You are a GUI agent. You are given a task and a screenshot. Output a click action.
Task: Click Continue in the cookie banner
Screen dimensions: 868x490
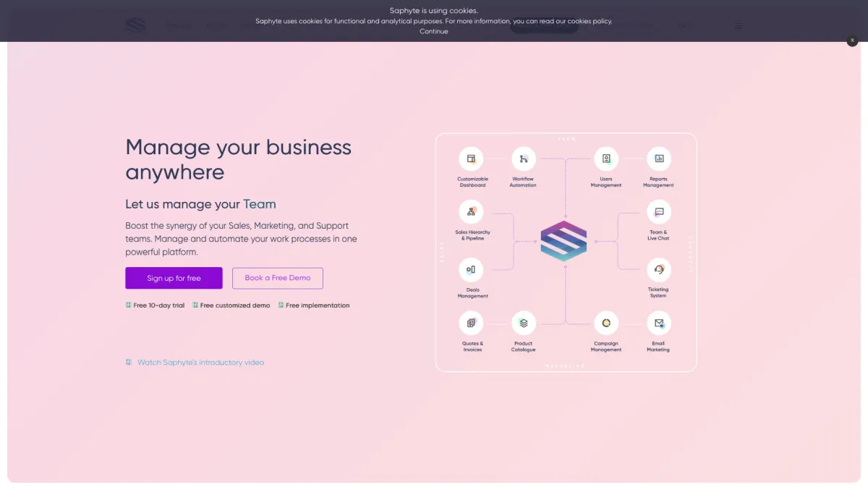[x=433, y=31]
